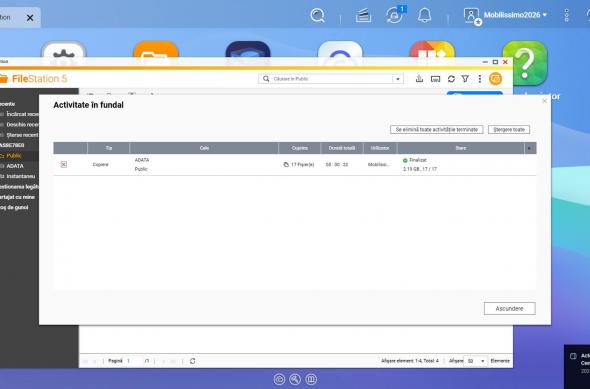Open the dark blue desktop app icon
590x389 pixels.
[248, 50]
